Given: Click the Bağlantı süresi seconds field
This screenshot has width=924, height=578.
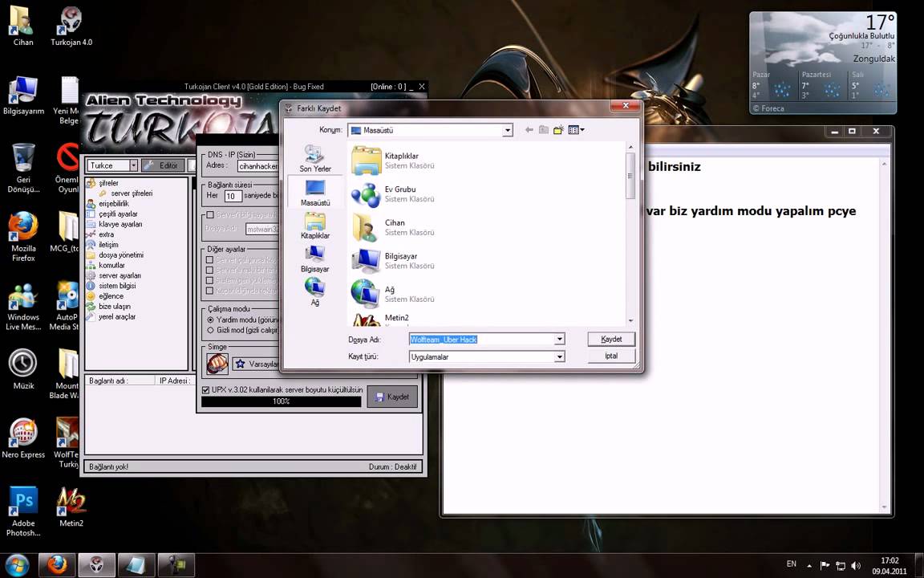Looking at the screenshot, I should click(233, 196).
